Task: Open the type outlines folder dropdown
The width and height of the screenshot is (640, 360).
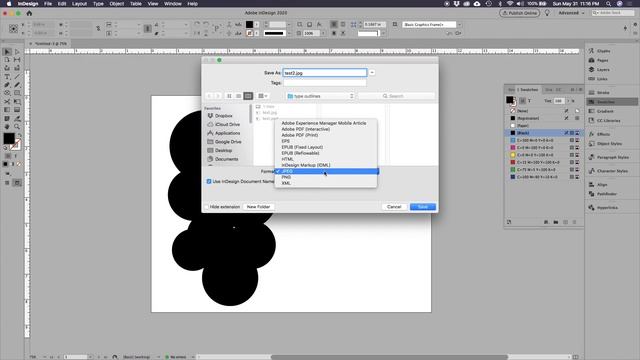Action: [x=320, y=96]
